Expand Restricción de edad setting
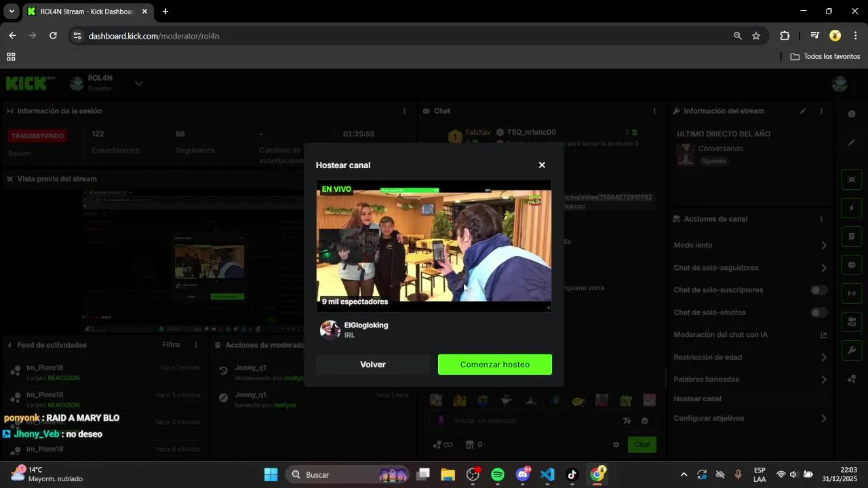The image size is (868, 488). click(751, 357)
